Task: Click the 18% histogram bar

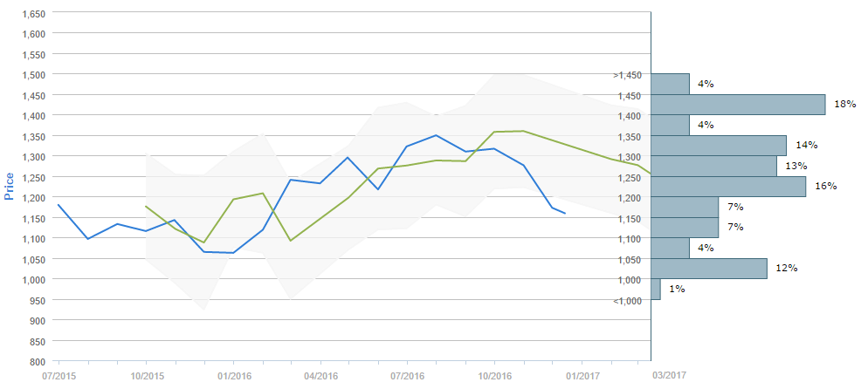Action: pos(738,105)
